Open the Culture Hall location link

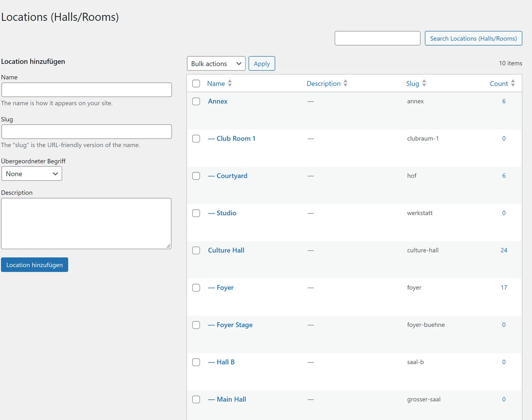coord(226,250)
